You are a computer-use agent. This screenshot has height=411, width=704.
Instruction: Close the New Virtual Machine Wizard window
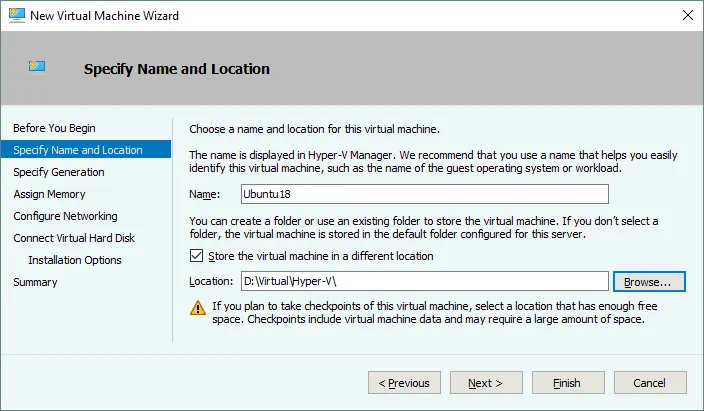pyautogui.click(x=688, y=15)
